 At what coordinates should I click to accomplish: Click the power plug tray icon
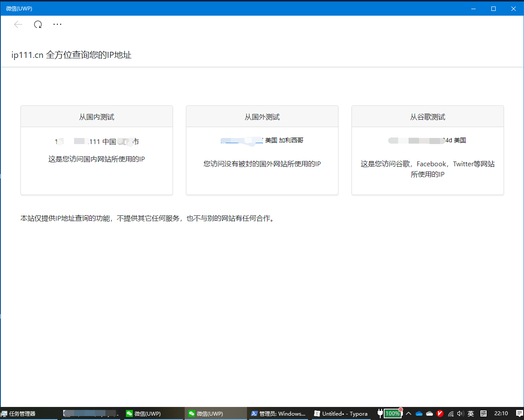pyautogui.click(x=380, y=413)
